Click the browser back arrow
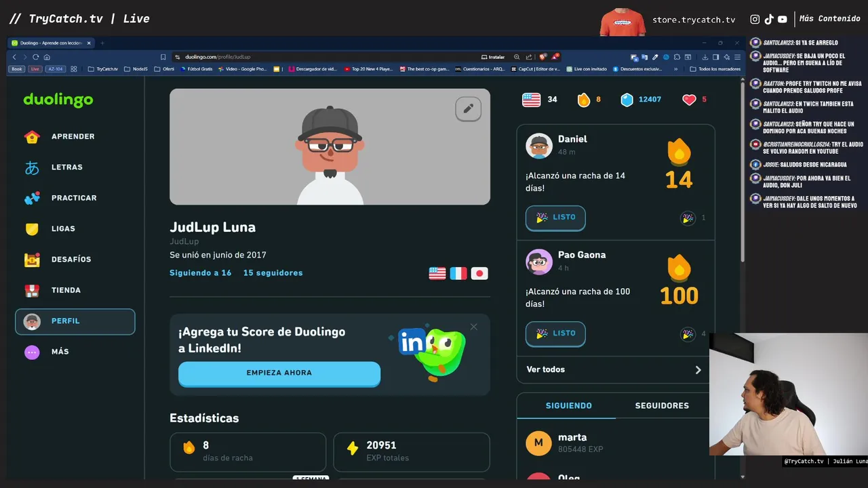This screenshot has height=488, width=868. point(14,57)
